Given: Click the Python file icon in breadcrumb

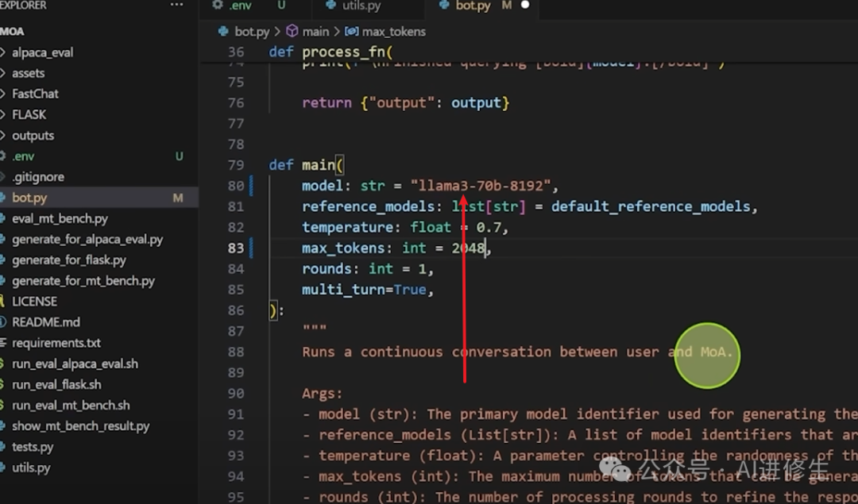Looking at the screenshot, I should [x=223, y=31].
